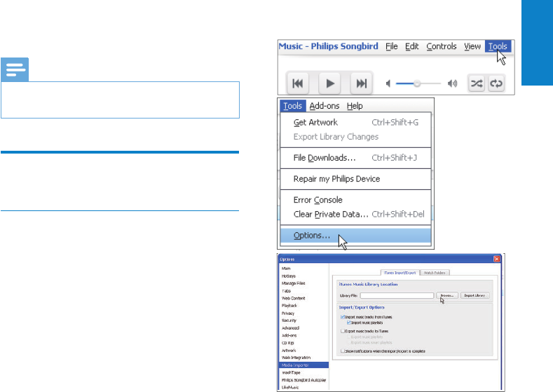Click the Next track button
The image size is (553, 392).
tap(361, 83)
